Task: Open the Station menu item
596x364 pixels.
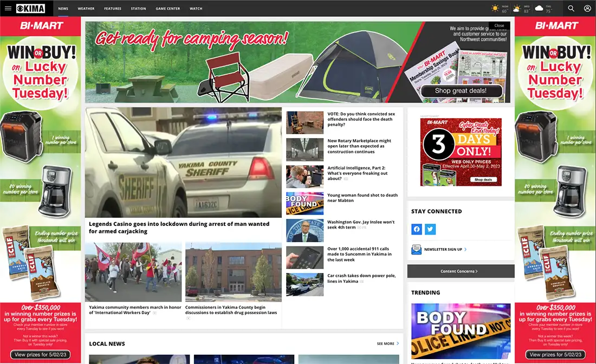Action: click(138, 8)
